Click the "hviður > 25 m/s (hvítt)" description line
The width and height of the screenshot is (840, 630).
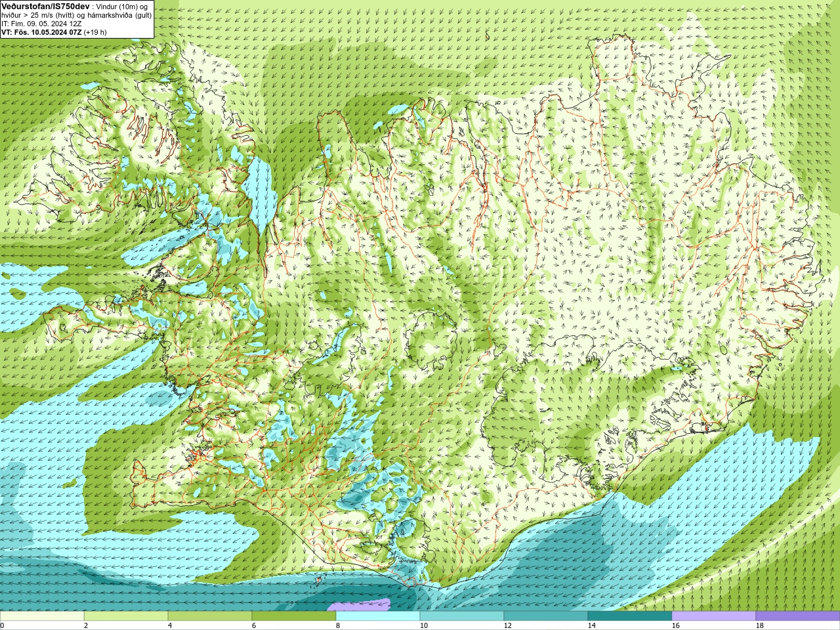[x=76, y=15]
